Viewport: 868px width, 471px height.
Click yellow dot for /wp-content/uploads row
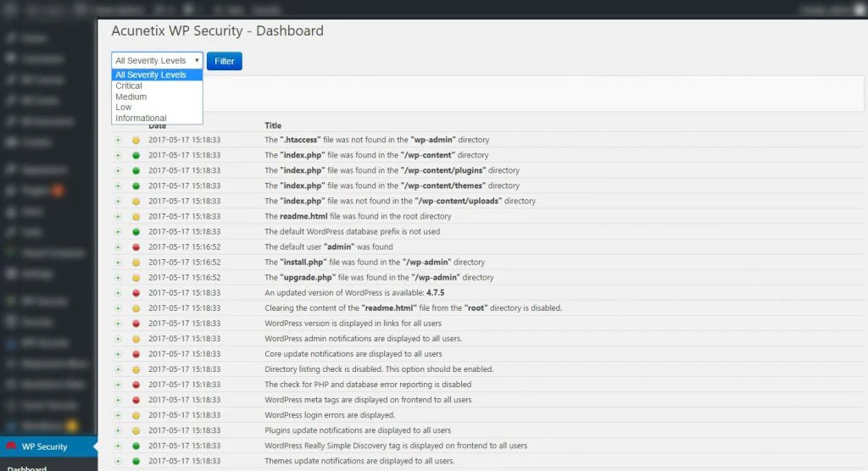[136, 202]
